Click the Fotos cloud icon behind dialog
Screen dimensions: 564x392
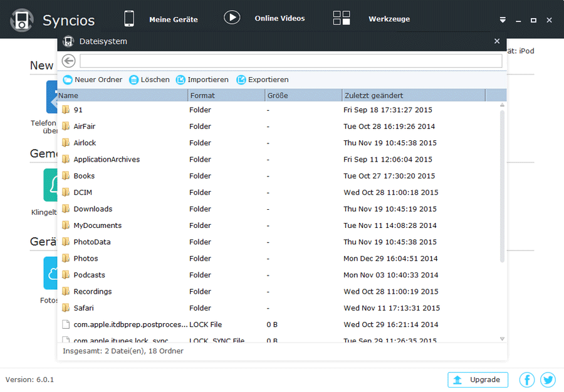tap(51, 273)
